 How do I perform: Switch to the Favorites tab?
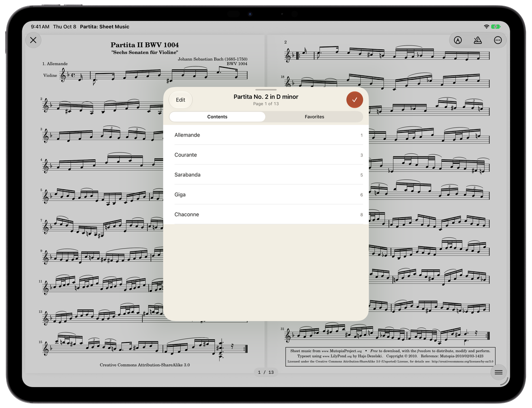click(x=314, y=117)
